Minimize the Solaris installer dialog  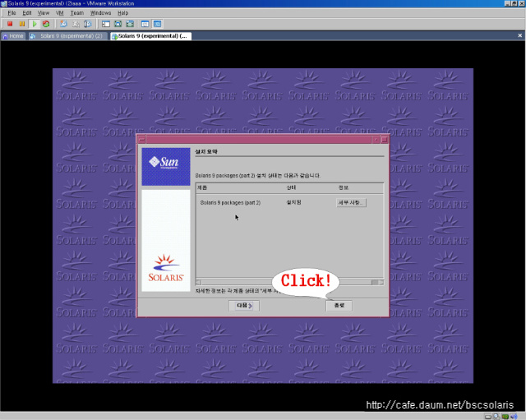pos(376,139)
